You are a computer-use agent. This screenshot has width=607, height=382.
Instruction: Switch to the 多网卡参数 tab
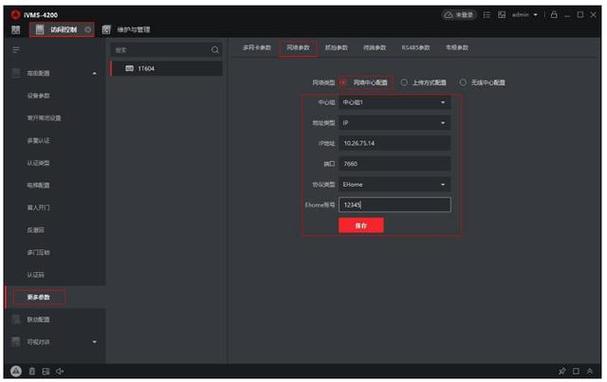coord(257,48)
